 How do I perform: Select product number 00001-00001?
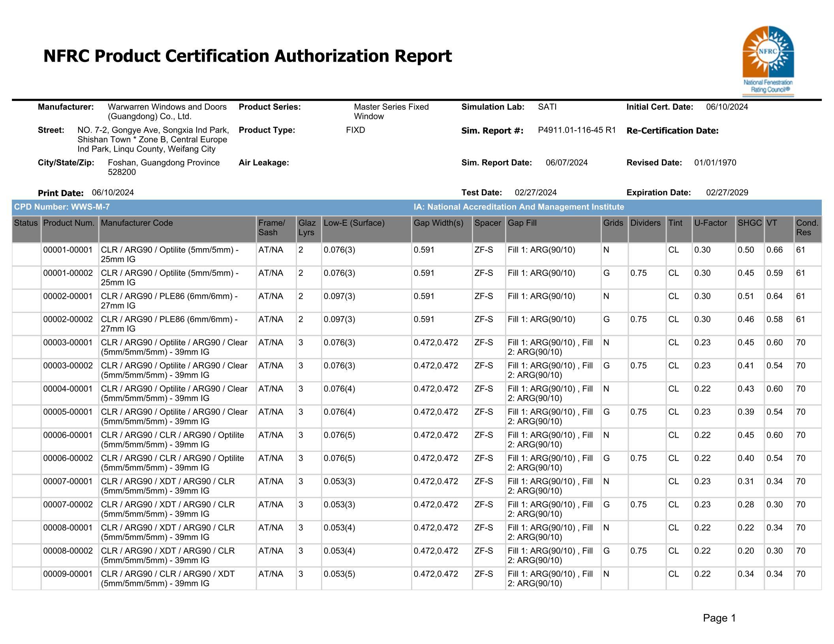[68, 250]
